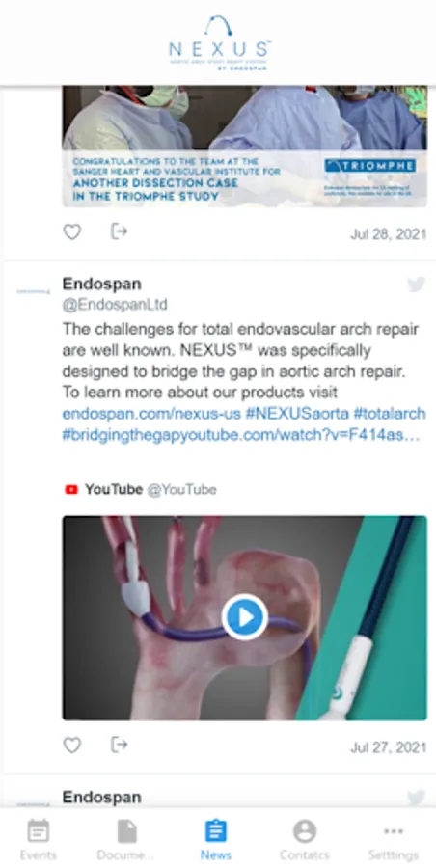This screenshot has width=436, height=868.
Task: Like the Jul 27 YouTube video post
Action: [72, 746]
